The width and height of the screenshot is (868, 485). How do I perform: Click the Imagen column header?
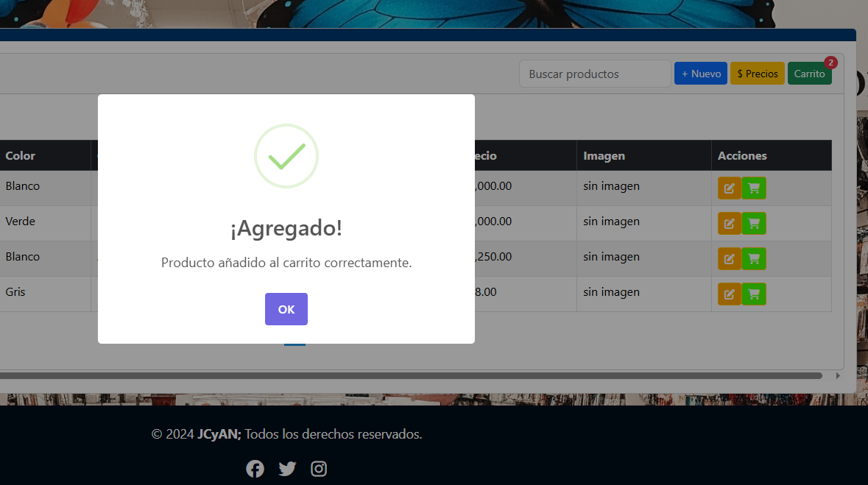click(604, 155)
